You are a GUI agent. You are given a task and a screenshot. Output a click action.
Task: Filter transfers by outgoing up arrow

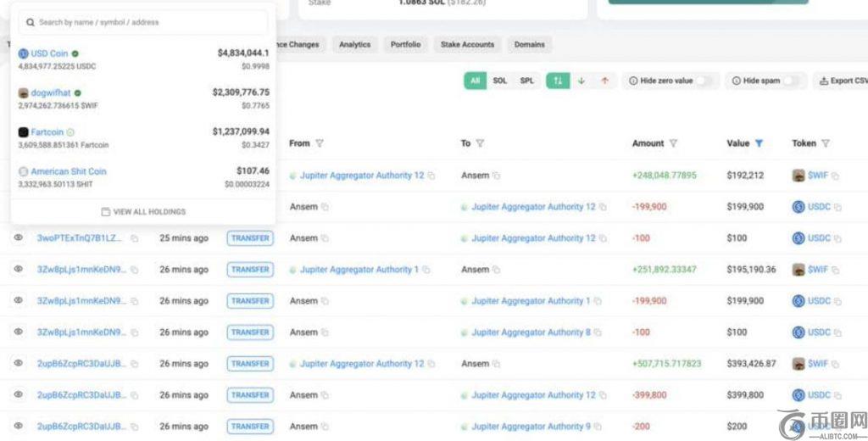pyautogui.click(x=604, y=81)
